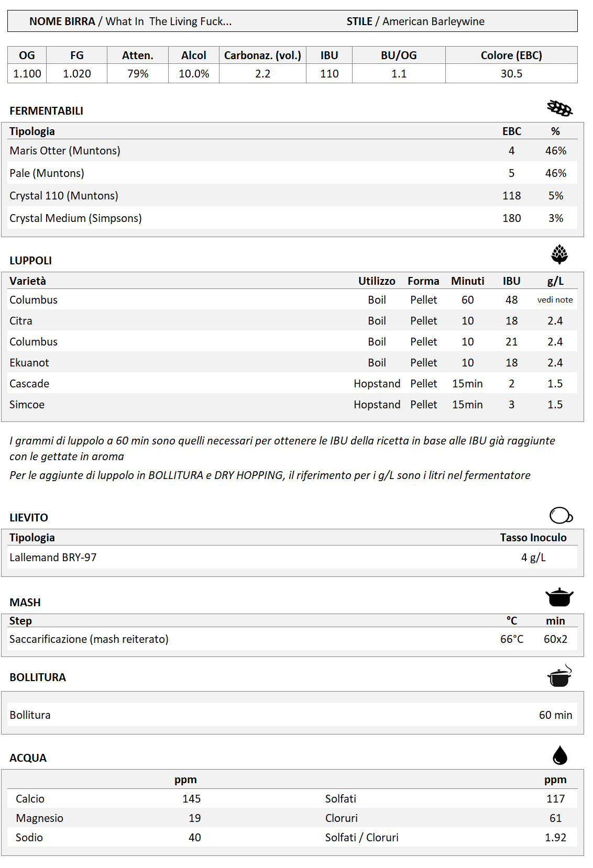The width and height of the screenshot is (593, 868).
Task: Select the Saccarificazione mash step
Action: pos(89,639)
